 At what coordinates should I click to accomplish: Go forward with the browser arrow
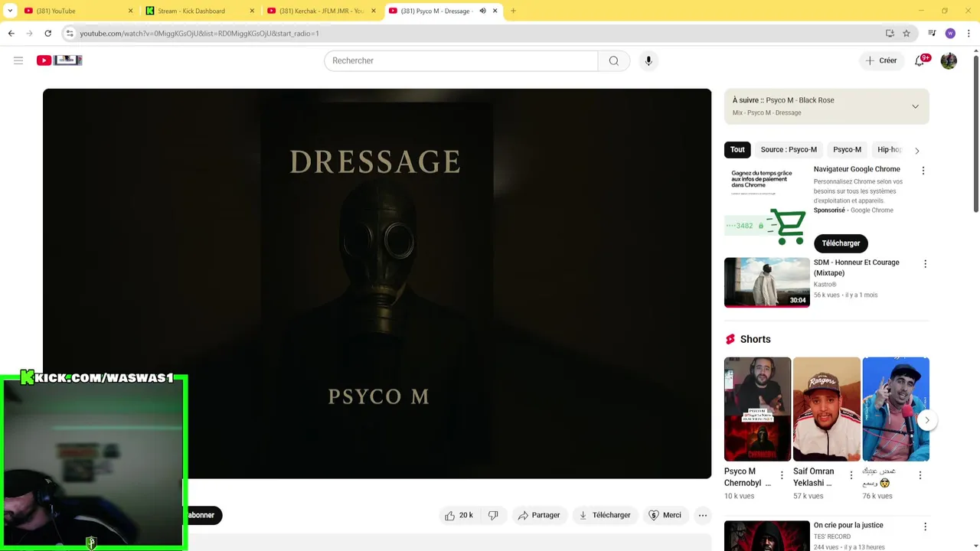29,33
